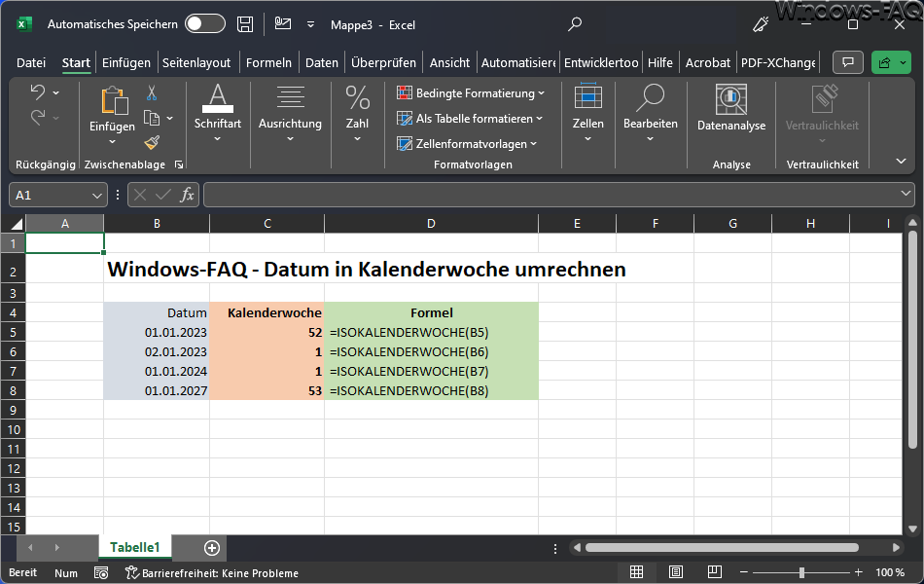Select the Tabelle1 sheet tab
The image size is (924, 584).
(135, 547)
